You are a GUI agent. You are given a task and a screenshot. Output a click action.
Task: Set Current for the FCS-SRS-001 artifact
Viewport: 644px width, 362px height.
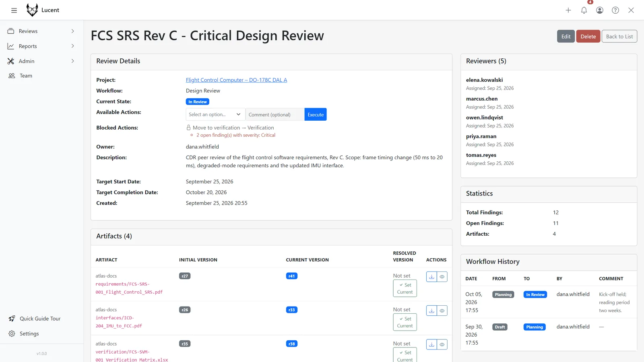point(405,288)
